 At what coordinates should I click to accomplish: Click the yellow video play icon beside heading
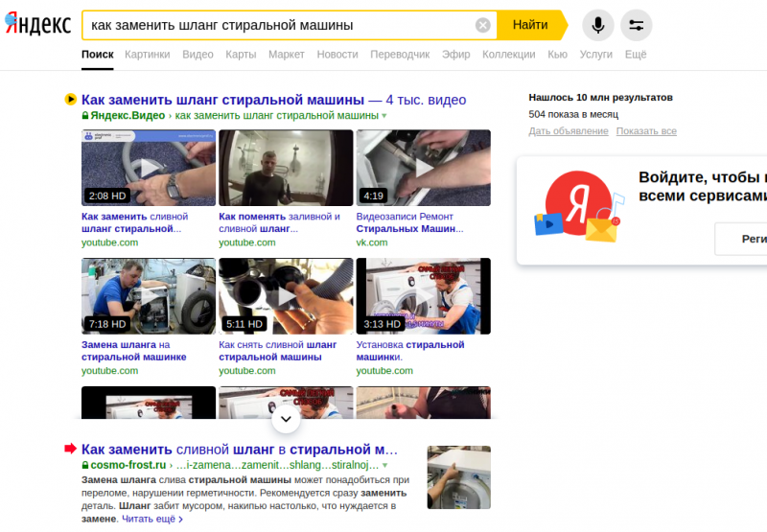(x=71, y=100)
